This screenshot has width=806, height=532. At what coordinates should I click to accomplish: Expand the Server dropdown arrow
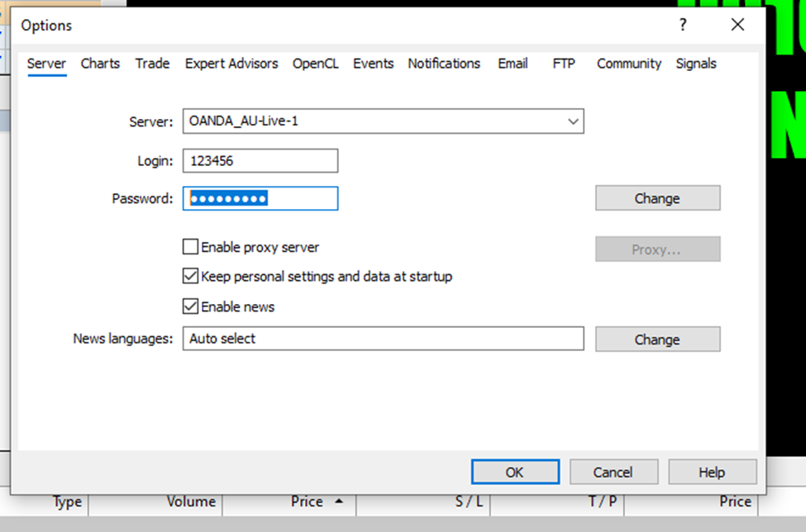[573, 121]
